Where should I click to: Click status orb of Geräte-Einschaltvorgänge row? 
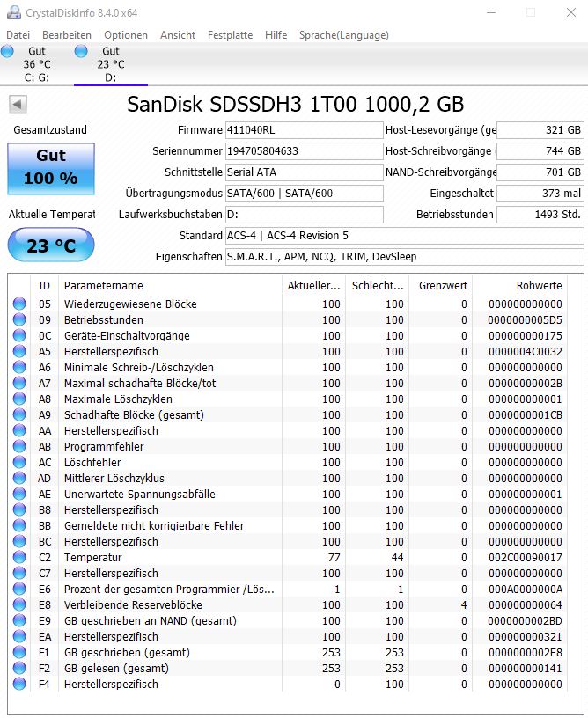pyautogui.click(x=19, y=335)
